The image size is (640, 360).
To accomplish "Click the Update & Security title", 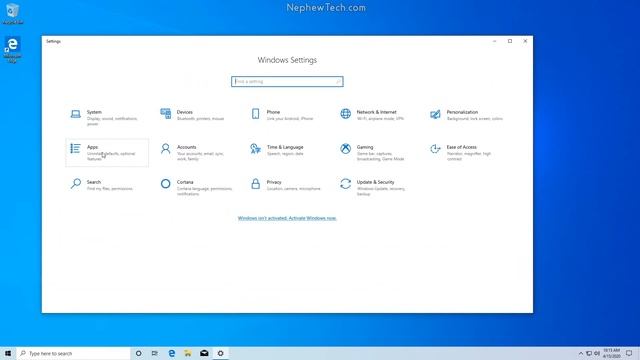I will click(375, 182).
